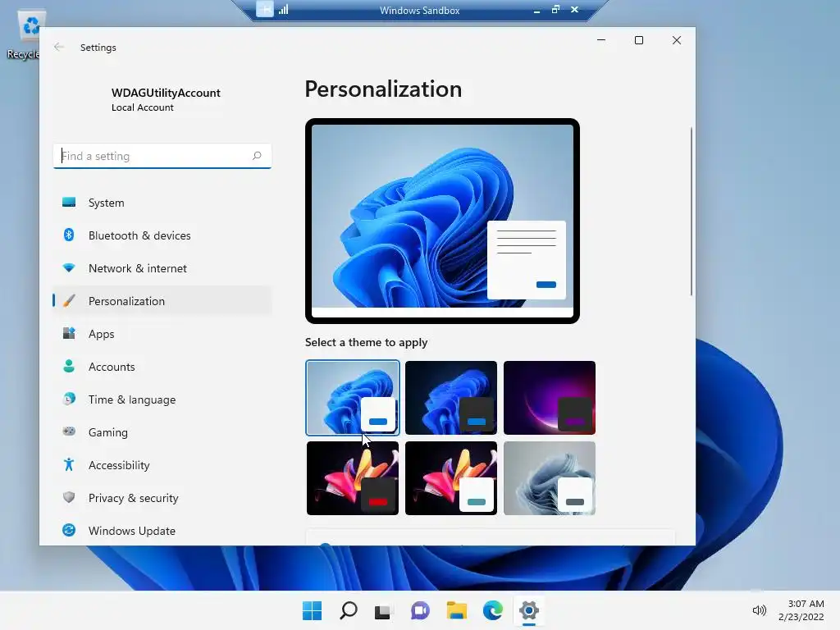The height and width of the screenshot is (630, 840).
Task: Click the back arrow in Settings header
Action: pos(59,47)
